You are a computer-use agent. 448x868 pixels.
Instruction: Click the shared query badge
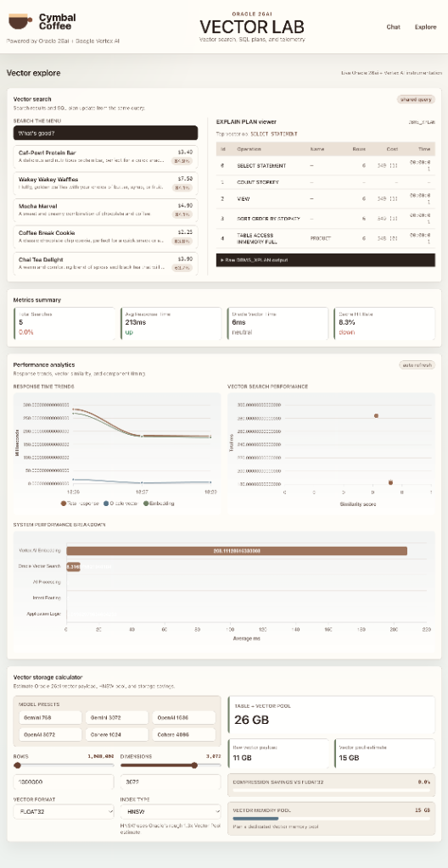pos(416,100)
